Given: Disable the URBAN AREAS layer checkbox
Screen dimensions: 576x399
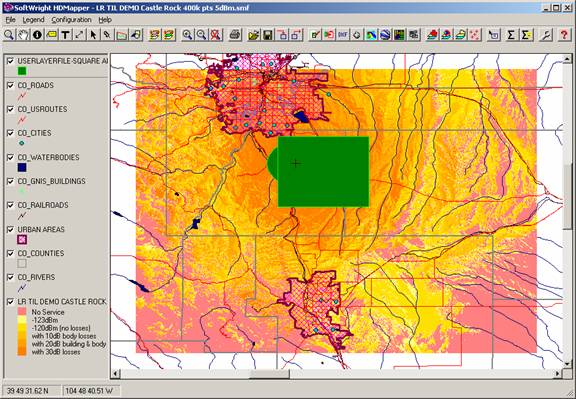Looking at the screenshot, I should point(10,229).
